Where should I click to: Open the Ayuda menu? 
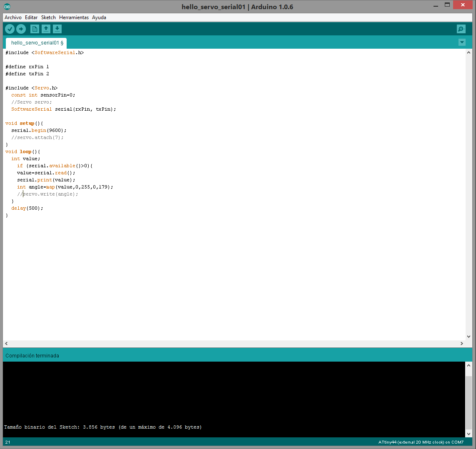pos(99,17)
